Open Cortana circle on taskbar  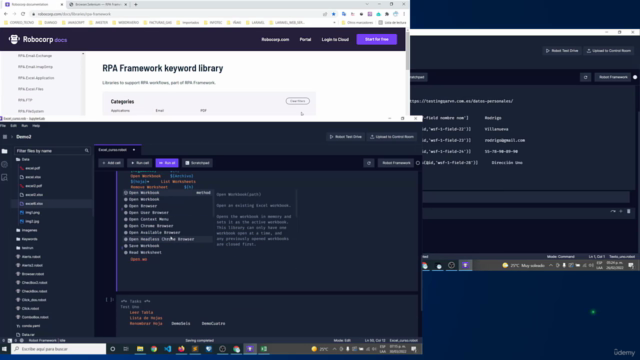113,349
